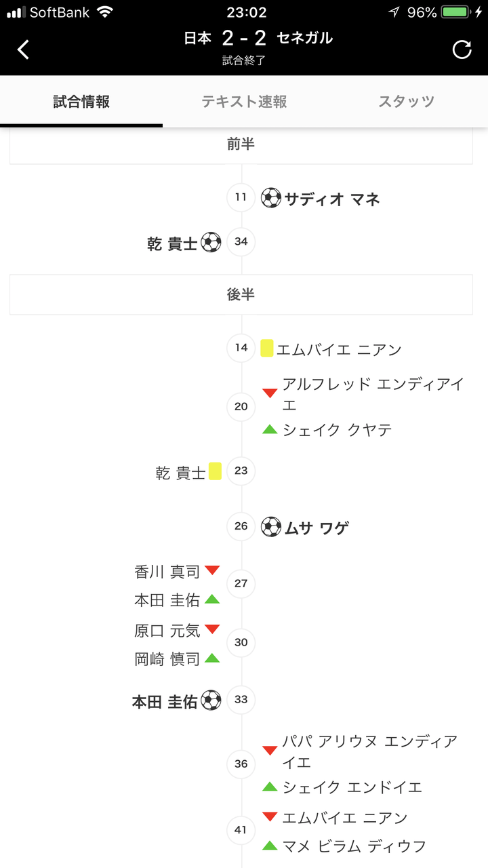Tap player name サディオ マネ
The height and width of the screenshot is (868, 488).
[332, 199]
